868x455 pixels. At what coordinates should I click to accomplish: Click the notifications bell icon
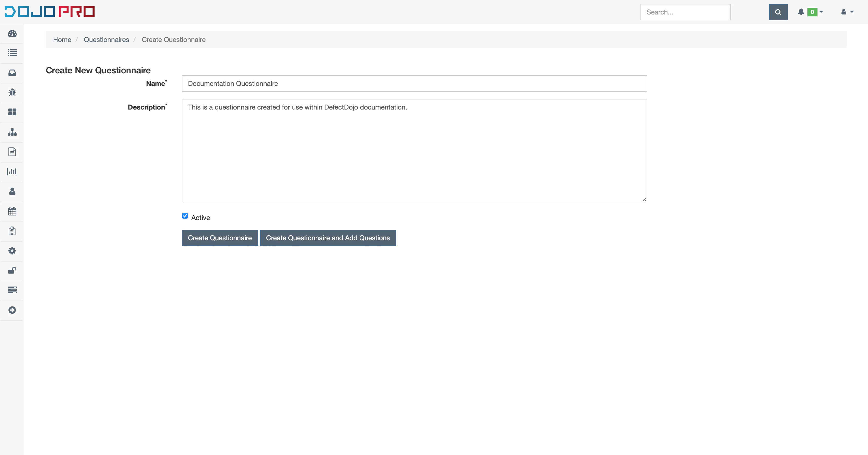tap(801, 12)
